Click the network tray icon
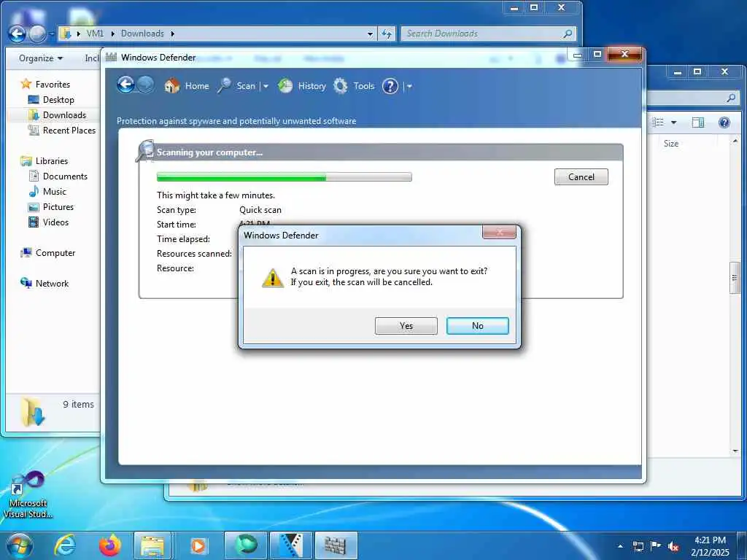747x560 pixels. 638,546
